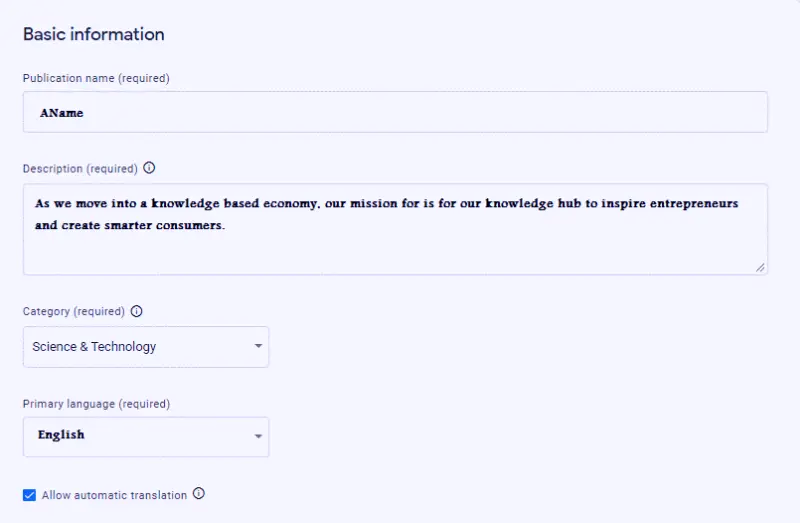Click the Science & Technology dropdown arrow

[x=258, y=346]
